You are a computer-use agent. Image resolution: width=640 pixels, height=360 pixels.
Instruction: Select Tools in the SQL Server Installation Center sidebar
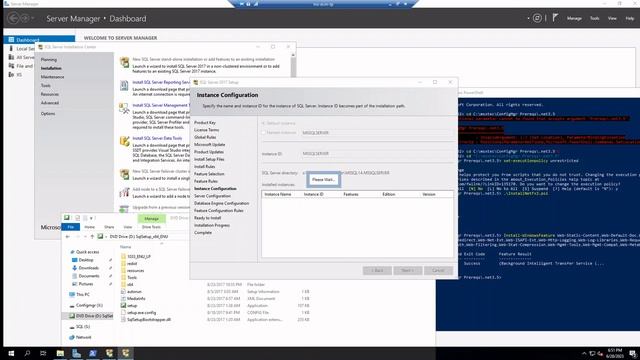pos(46,86)
